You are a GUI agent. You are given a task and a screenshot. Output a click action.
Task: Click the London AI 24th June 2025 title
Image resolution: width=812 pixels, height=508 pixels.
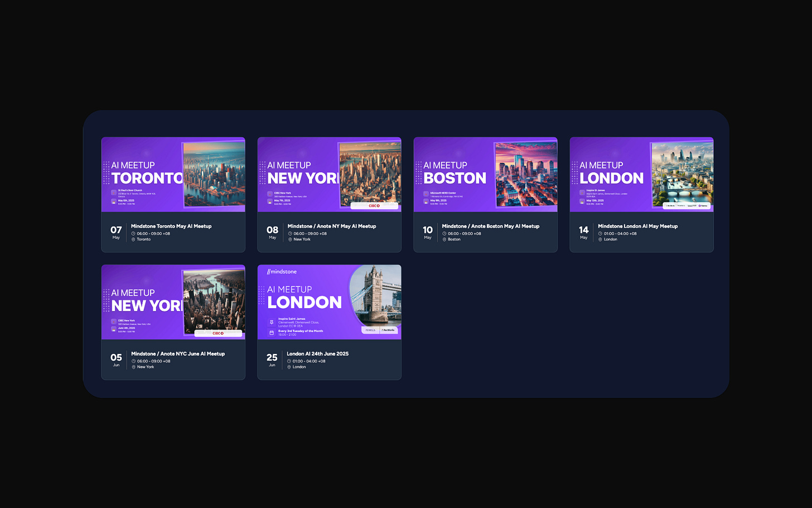[318, 354]
